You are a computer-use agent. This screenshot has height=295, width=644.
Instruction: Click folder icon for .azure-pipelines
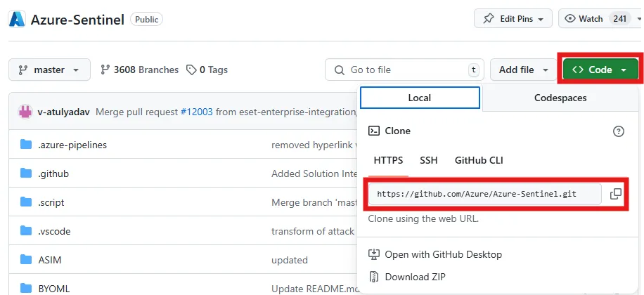[x=26, y=145]
